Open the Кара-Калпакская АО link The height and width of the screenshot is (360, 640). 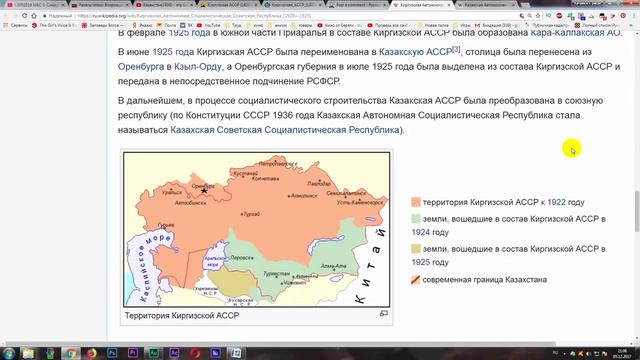click(x=575, y=33)
